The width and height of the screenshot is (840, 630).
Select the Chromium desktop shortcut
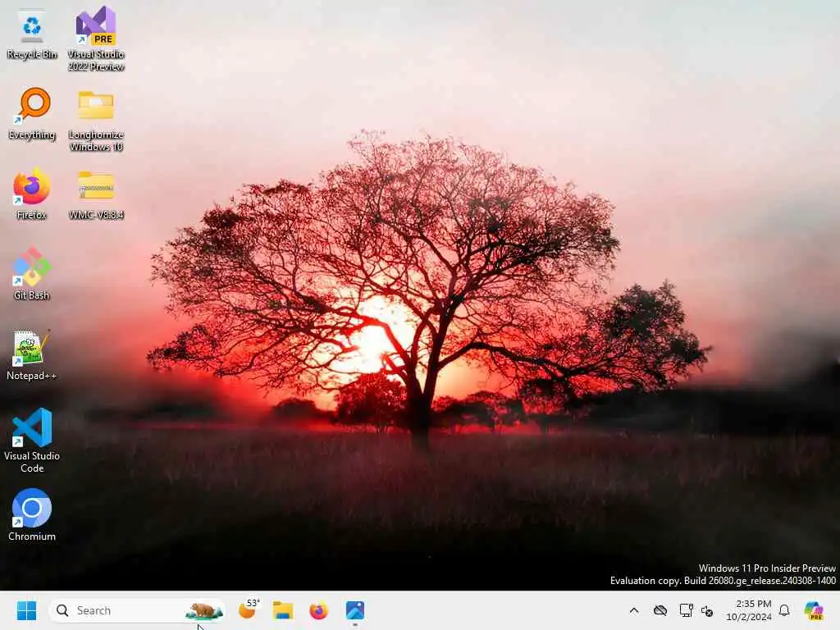(32, 515)
